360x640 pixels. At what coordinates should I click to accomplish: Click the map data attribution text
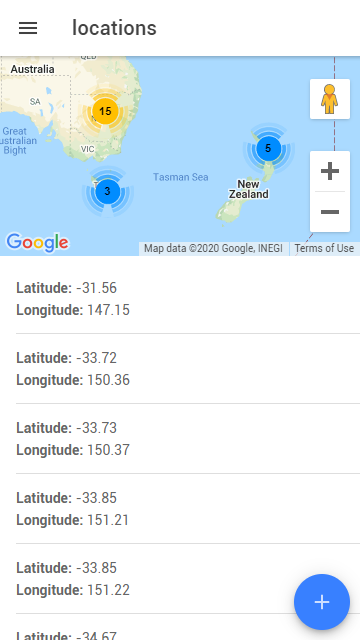coord(213,248)
